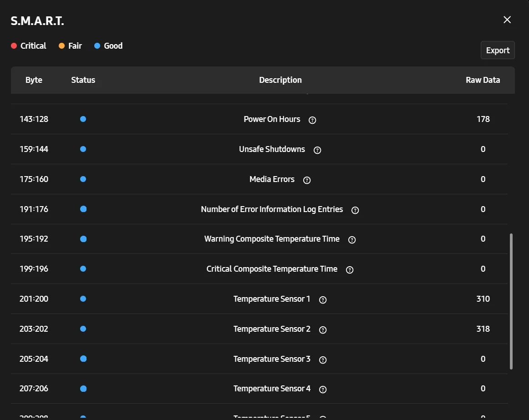Select byte range 175:160
Image resolution: width=529 pixels, height=420 pixels.
pyautogui.click(x=34, y=179)
